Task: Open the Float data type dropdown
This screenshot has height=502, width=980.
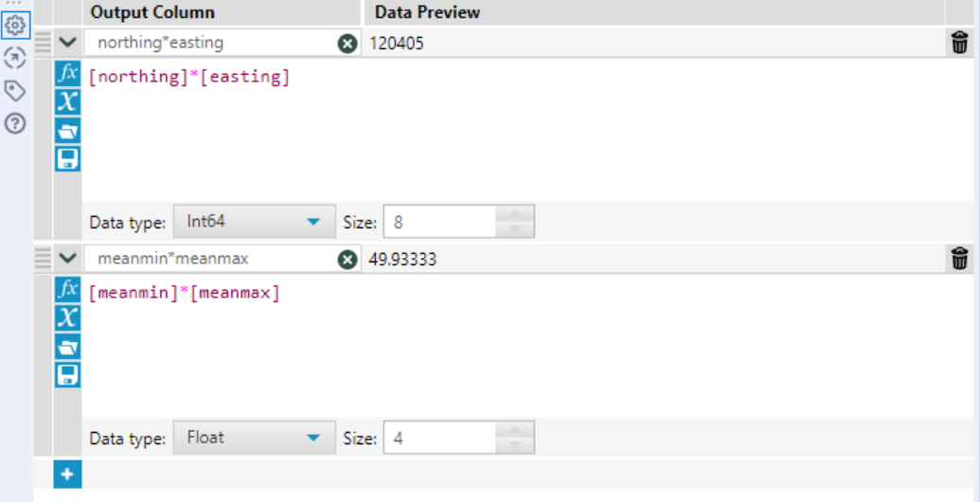Action: [254, 439]
